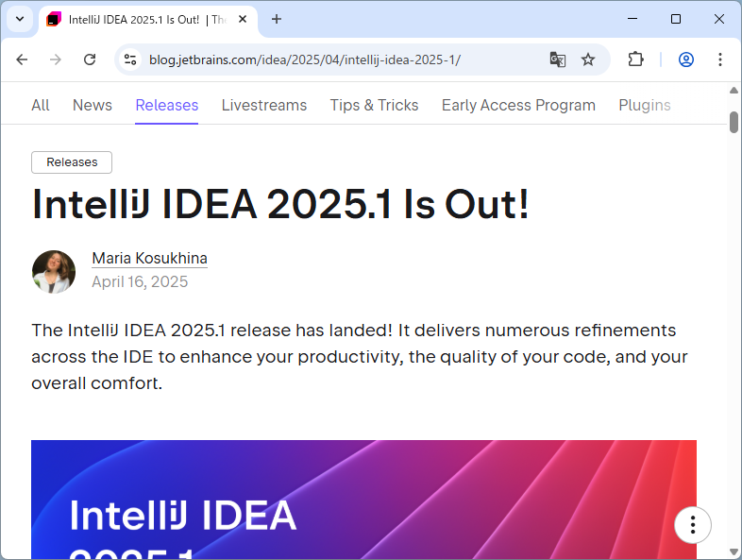Screen dimensions: 742x560
Task: Reload the current page
Action: [x=90, y=59]
